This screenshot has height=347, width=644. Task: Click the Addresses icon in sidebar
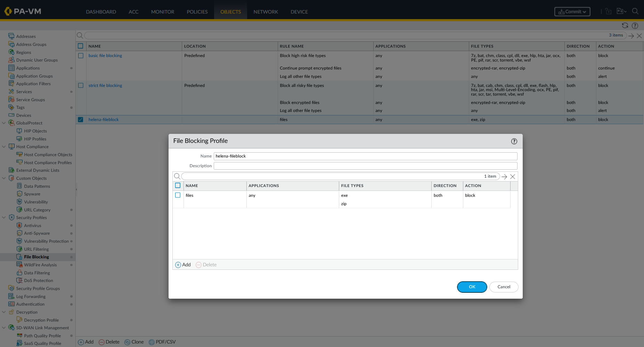click(x=11, y=36)
